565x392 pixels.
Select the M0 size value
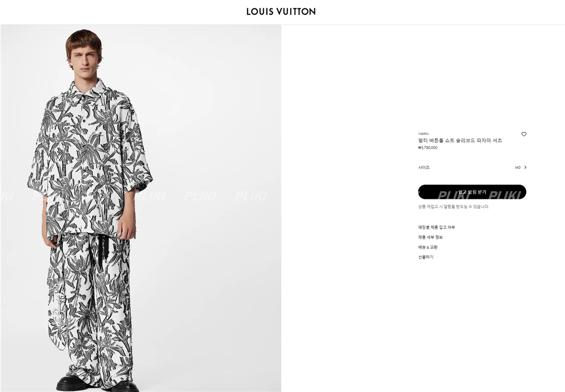[518, 167]
